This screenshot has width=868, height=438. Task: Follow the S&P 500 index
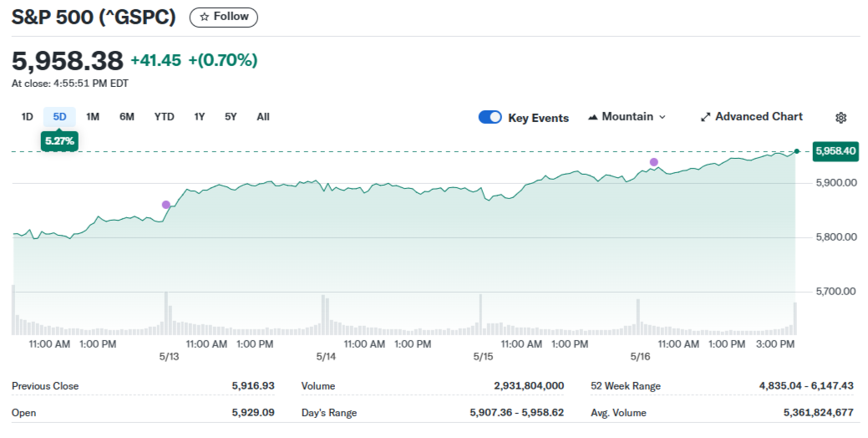click(224, 18)
